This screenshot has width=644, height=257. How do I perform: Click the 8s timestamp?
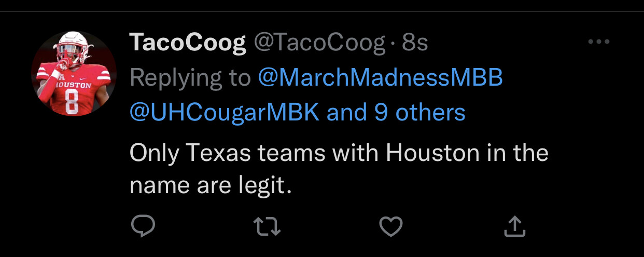(x=415, y=44)
